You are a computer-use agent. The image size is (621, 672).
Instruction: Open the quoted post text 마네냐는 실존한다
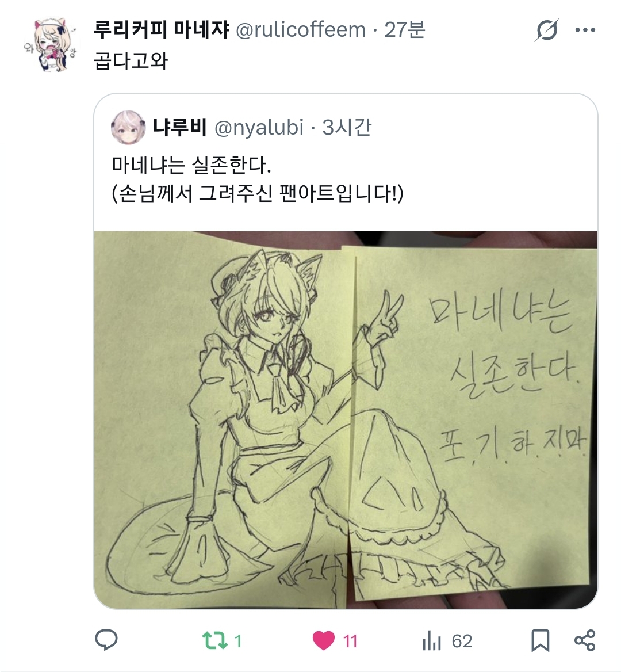191,165
